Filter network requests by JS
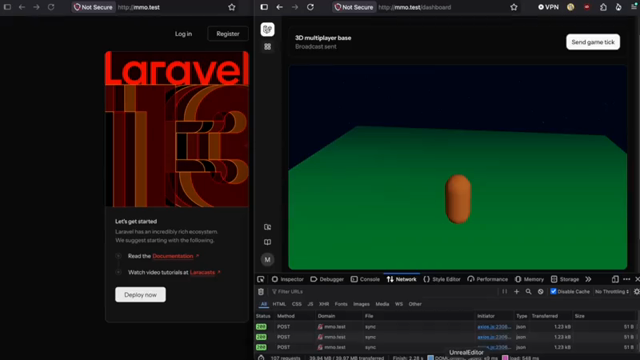This screenshot has width=640, height=360. (310, 304)
